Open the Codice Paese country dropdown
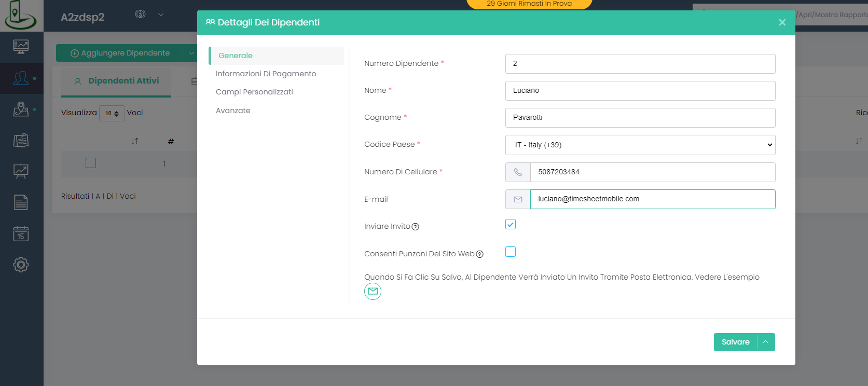 click(x=640, y=145)
